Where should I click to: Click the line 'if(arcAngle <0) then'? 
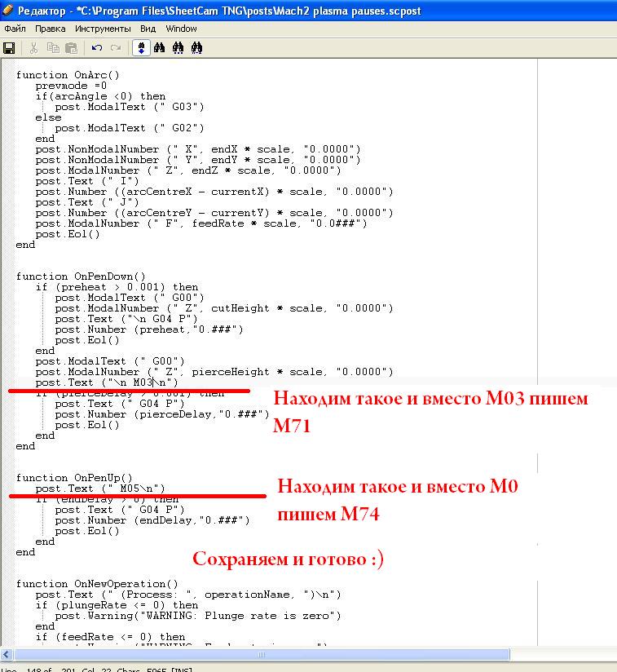click(100, 96)
